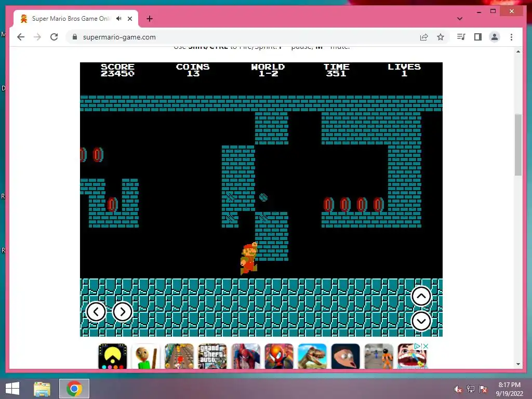Close the ad with X icon
The height and width of the screenshot is (399, 532).
coord(425,346)
